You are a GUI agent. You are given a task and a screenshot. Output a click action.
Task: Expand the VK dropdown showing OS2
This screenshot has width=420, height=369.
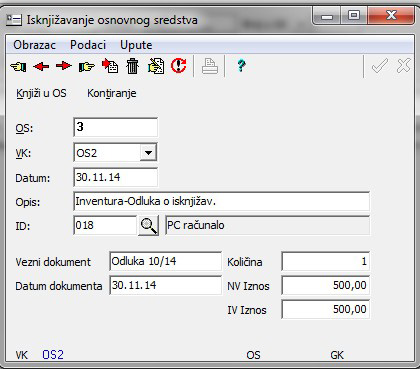click(x=148, y=153)
